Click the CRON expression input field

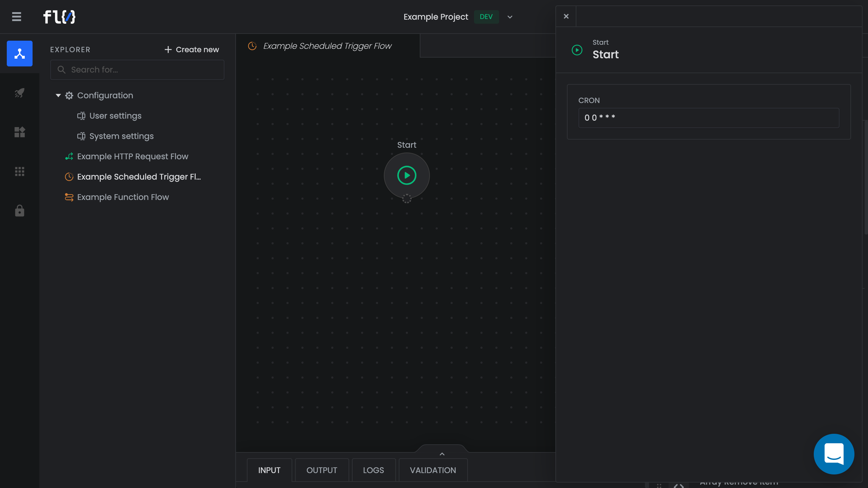coord(709,118)
